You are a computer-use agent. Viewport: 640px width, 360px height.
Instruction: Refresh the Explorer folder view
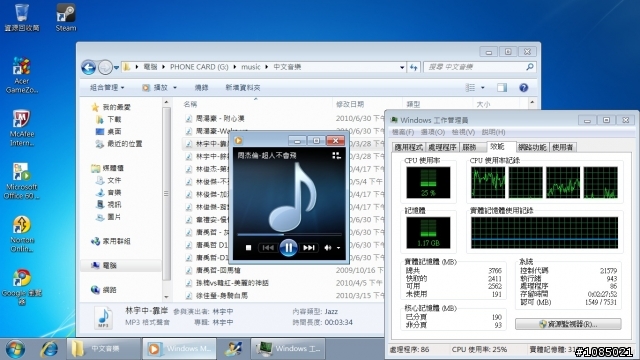pyautogui.click(x=413, y=67)
